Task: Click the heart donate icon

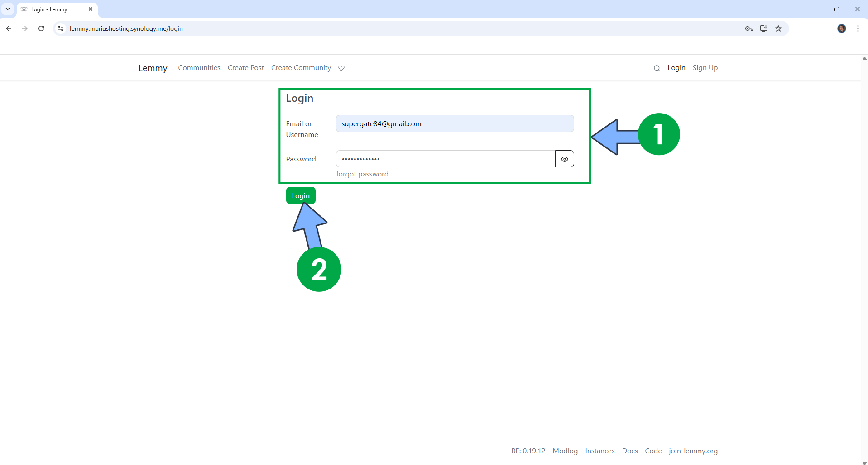Action: pyautogui.click(x=341, y=68)
